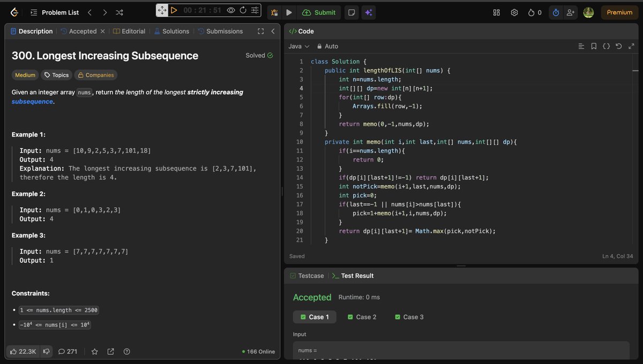The image size is (643, 364).
Task: Click the debugger bug icon
Action: pos(274,12)
